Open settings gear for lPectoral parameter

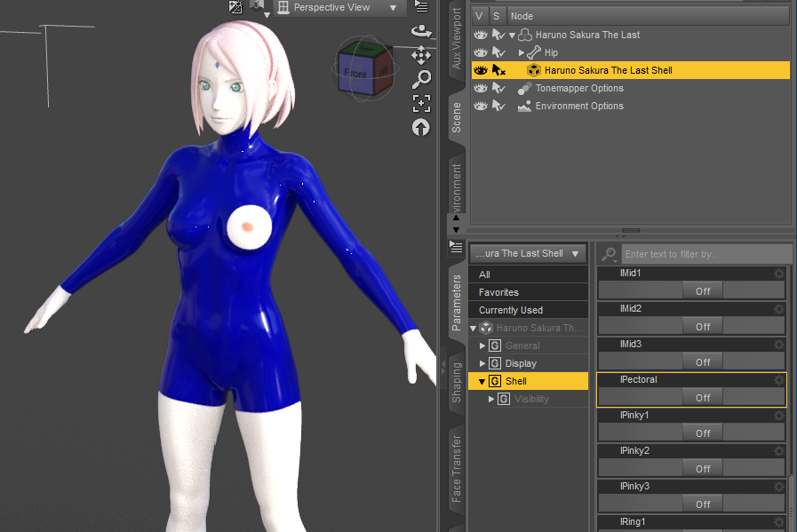click(778, 380)
